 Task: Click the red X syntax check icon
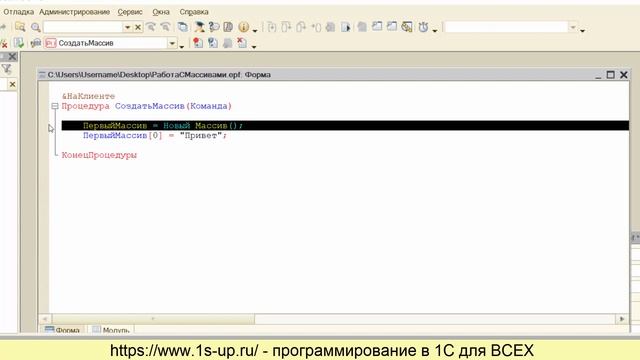tap(4, 43)
